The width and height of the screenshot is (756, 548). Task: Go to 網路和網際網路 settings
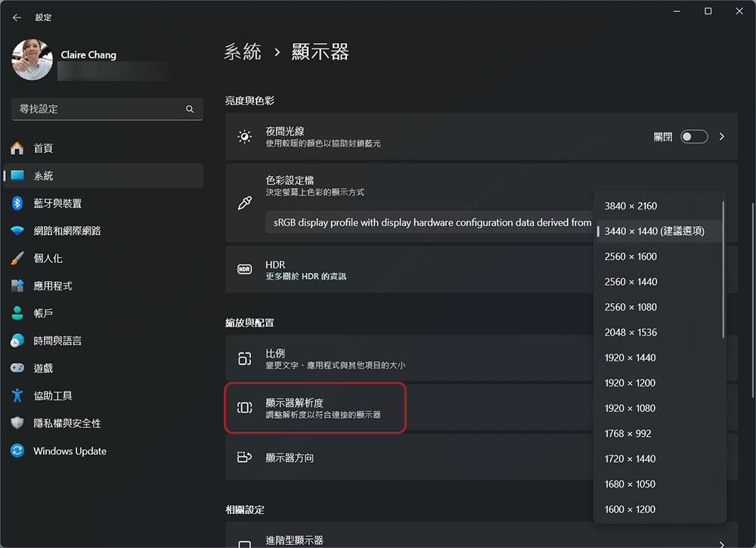(x=104, y=231)
